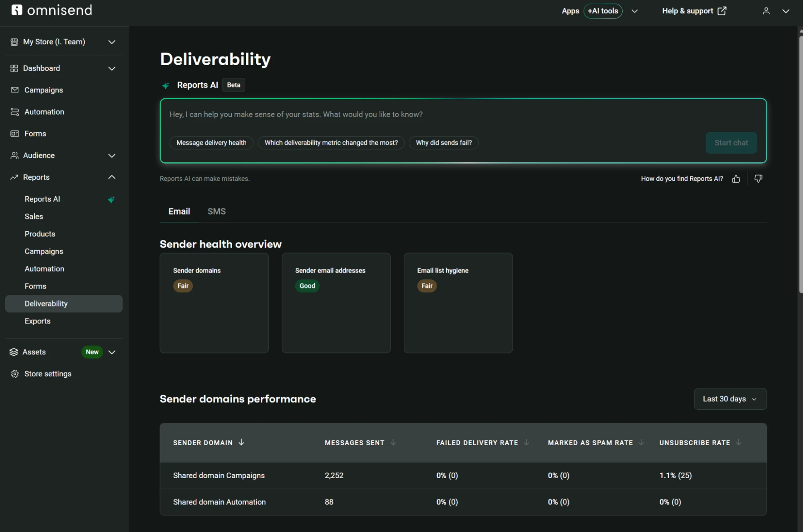Viewport: 803px width, 532px height.
Task: Click the thumbs down feedback icon
Action: point(758,179)
